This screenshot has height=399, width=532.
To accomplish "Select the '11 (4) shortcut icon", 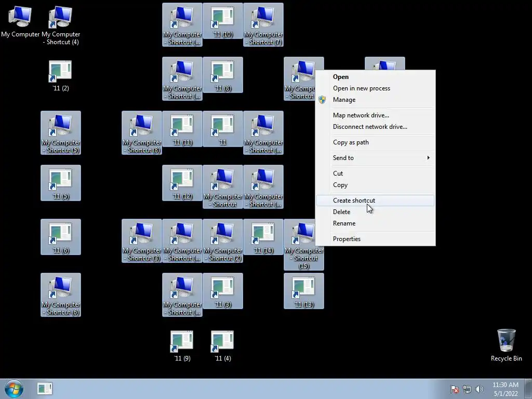I will [222, 345].
